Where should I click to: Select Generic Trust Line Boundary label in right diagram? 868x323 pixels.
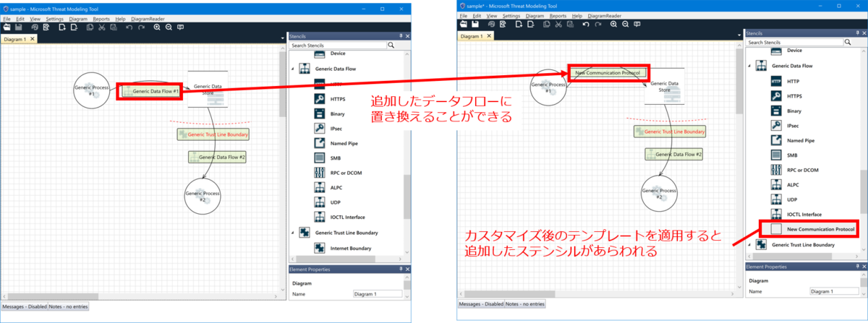pos(670,132)
